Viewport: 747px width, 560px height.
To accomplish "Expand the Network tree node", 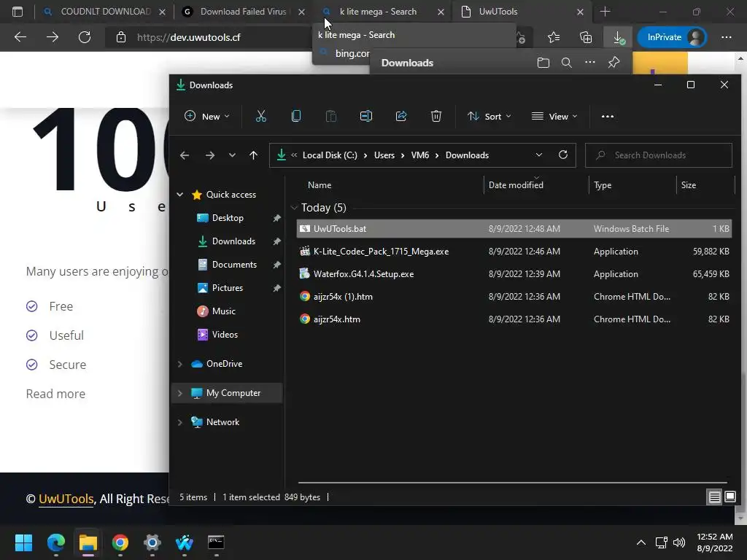I will pos(180,422).
